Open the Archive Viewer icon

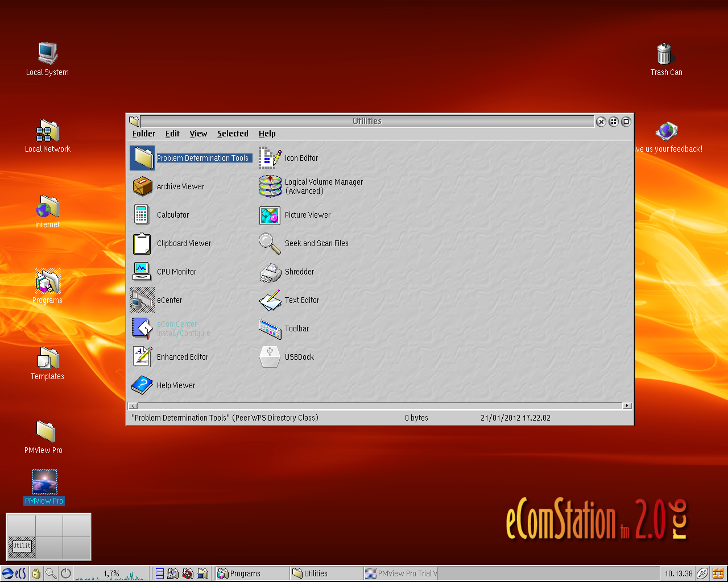point(142,186)
